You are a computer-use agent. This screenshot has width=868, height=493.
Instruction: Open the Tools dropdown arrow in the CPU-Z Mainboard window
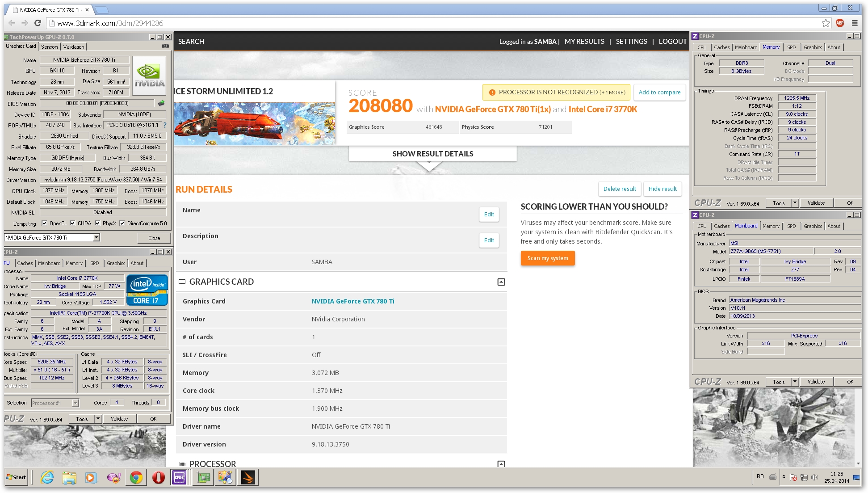pos(795,382)
